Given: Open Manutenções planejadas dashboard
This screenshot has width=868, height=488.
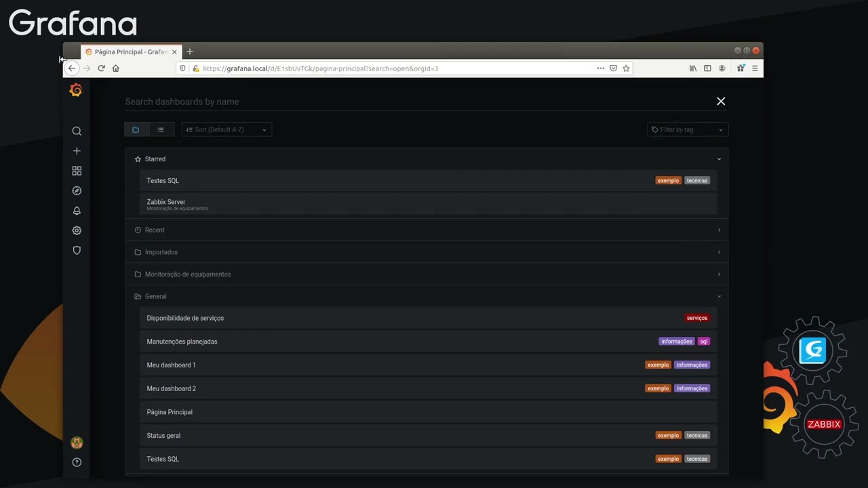Looking at the screenshot, I should (428, 342).
